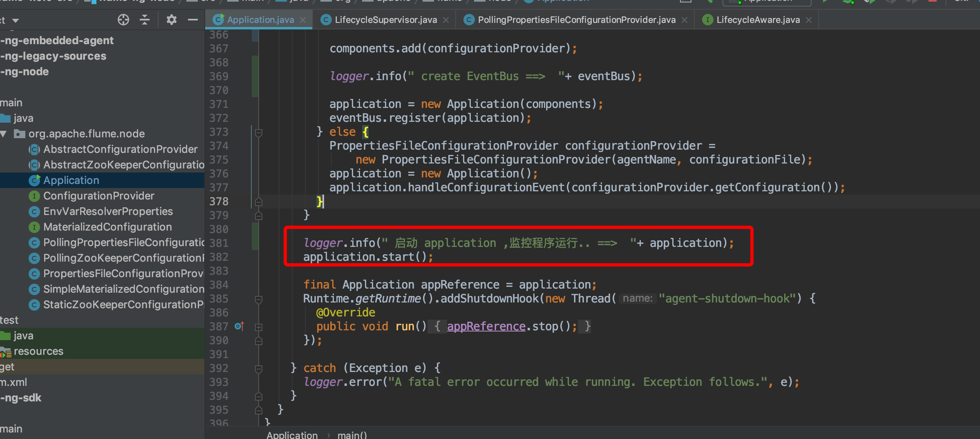Click the appReference.stop hyperlink in code
The height and width of the screenshot is (439, 980).
coord(486,326)
